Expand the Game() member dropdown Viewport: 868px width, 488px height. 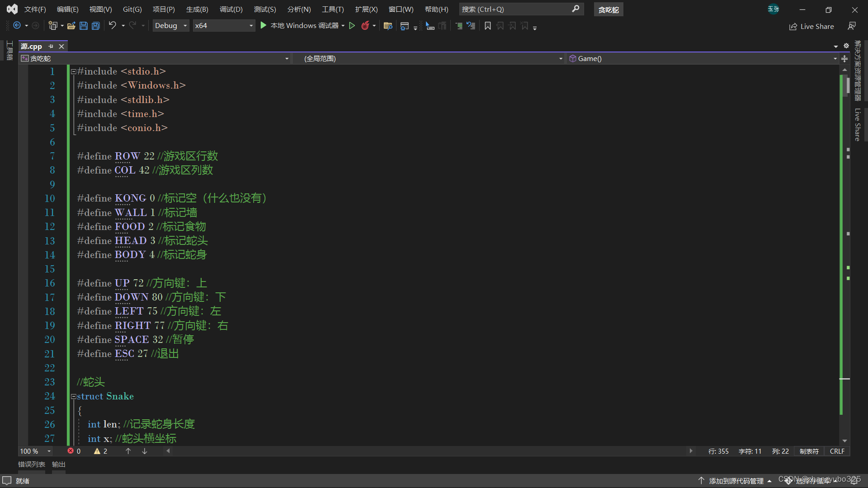point(835,58)
